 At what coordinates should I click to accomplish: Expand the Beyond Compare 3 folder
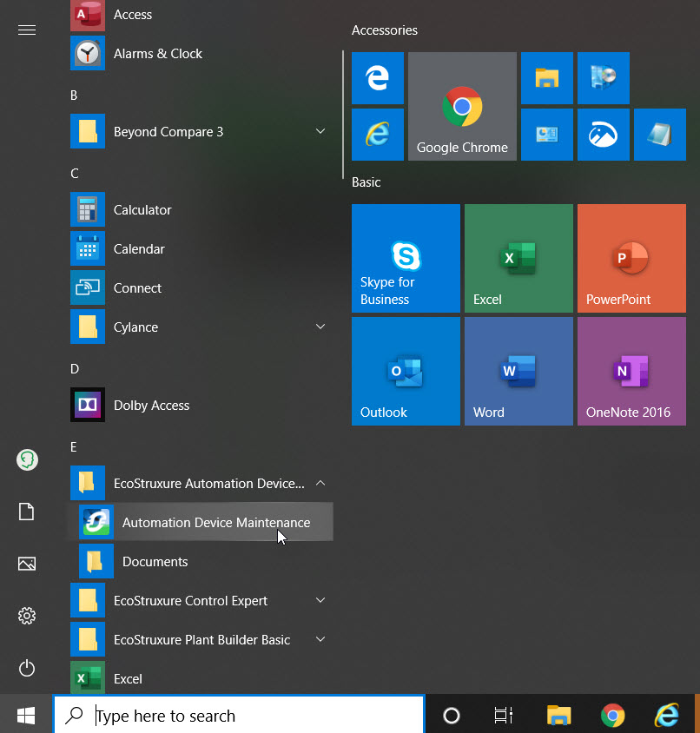point(201,132)
